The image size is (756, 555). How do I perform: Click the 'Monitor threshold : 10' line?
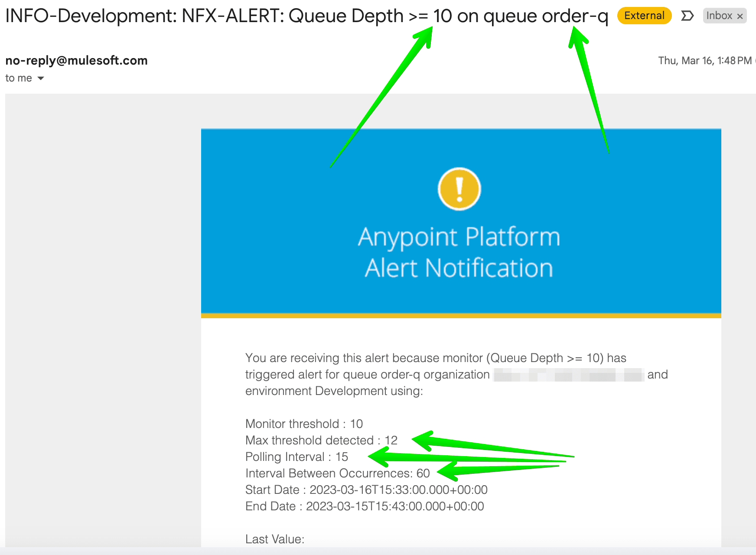click(304, 424)
